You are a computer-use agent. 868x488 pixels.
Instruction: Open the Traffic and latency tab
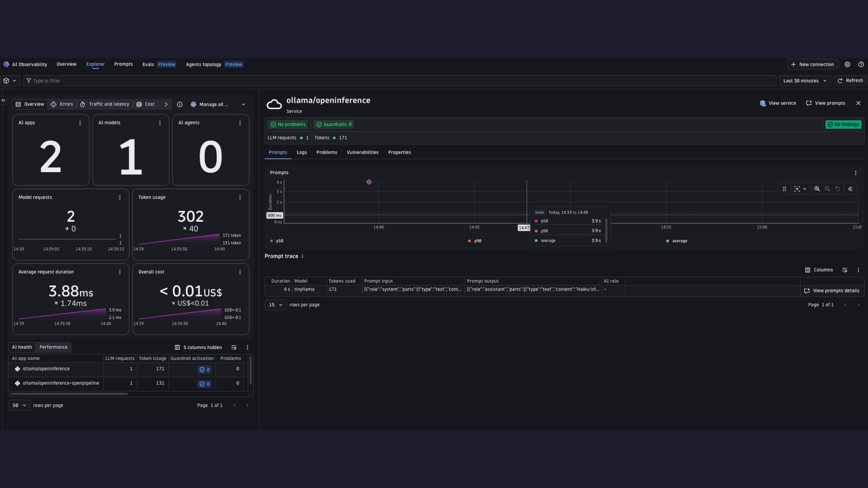coord(105,104)
